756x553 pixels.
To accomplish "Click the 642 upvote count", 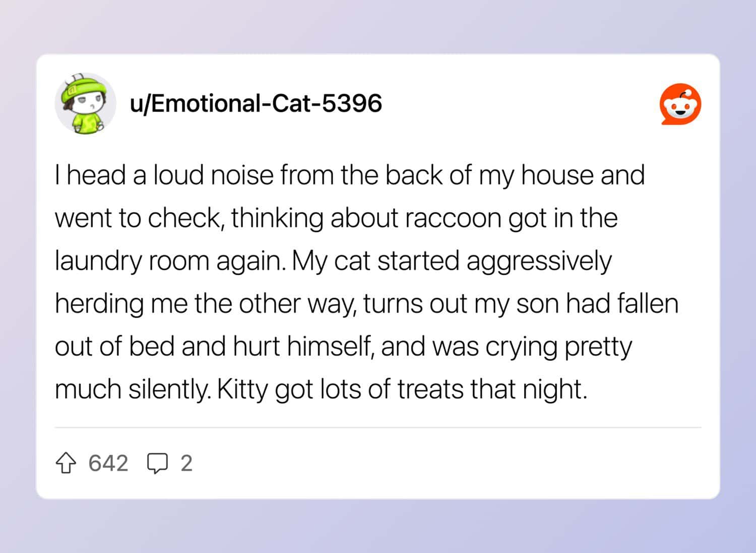I will click(108, 463).
